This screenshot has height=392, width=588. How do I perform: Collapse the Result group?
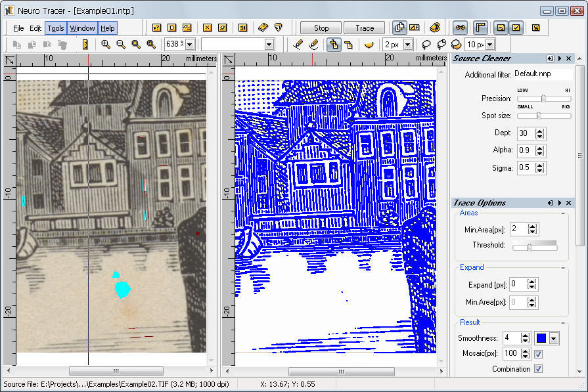coord(563,323)
